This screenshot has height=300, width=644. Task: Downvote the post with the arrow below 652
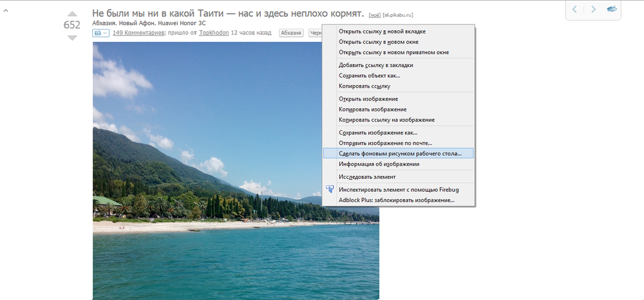click(x=72, y=38)
